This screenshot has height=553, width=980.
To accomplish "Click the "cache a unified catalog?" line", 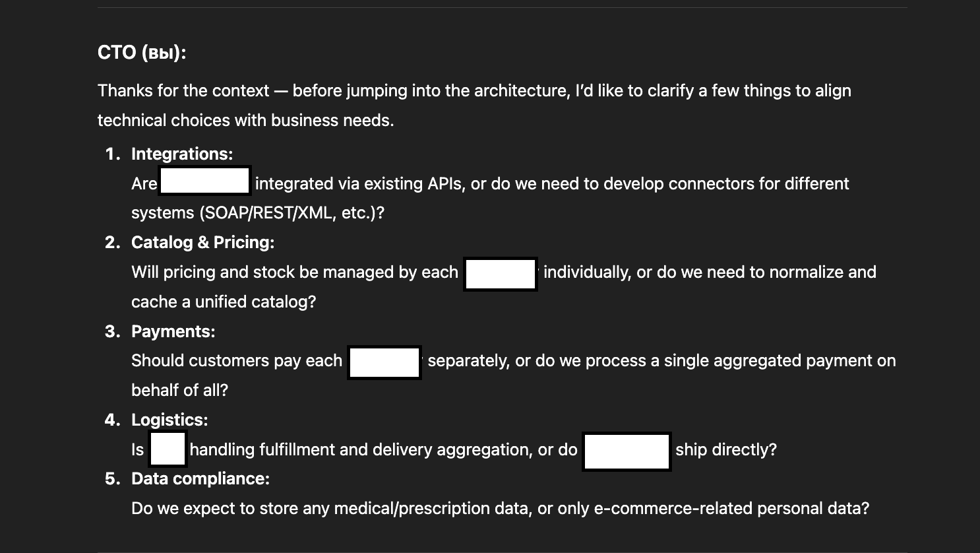I will tap(224, 302).
